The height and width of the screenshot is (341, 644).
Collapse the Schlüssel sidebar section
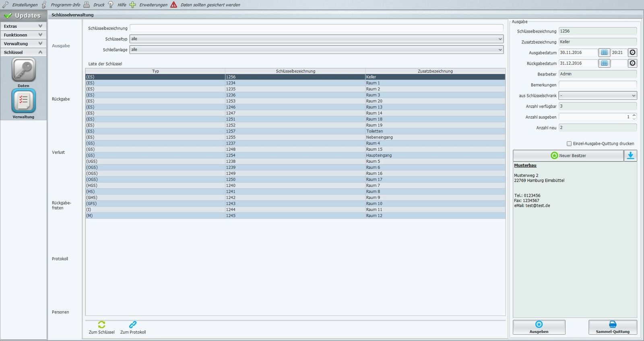[x=23, y=52]
